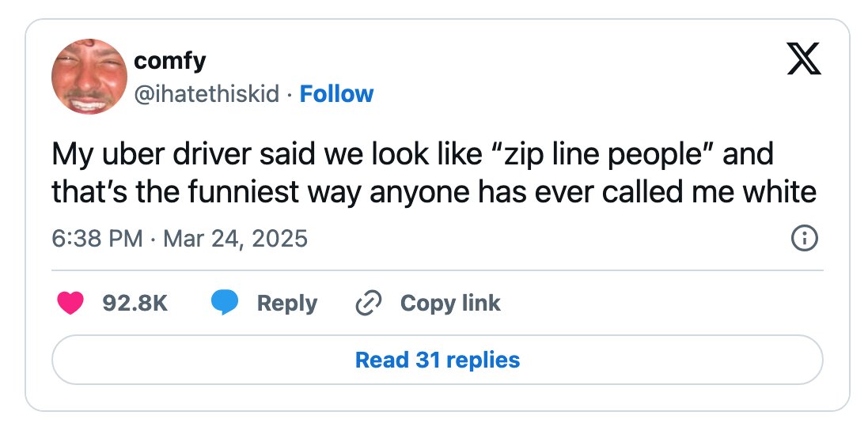The width and height of the screenshot is (868, 434).
Task: Follow the comfy account
Action: [x=336, y=94]
